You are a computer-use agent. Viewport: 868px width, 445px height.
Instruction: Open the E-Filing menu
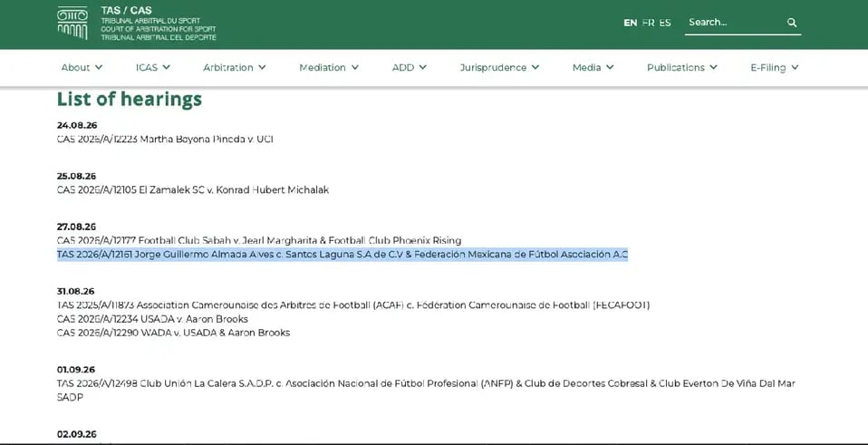775,68
